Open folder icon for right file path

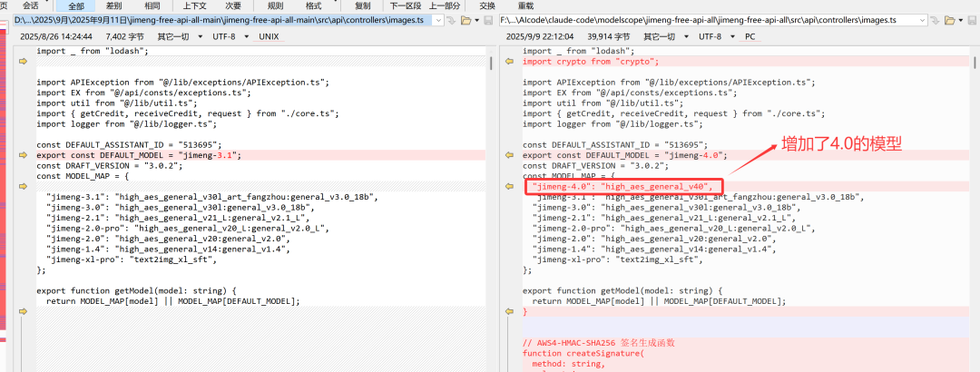[949, 20]
